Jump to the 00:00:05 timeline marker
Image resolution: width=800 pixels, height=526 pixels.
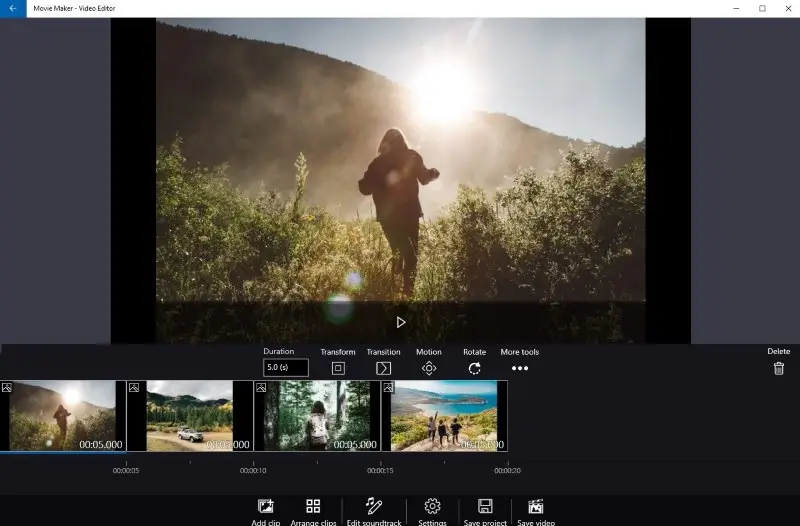point(126,470)
